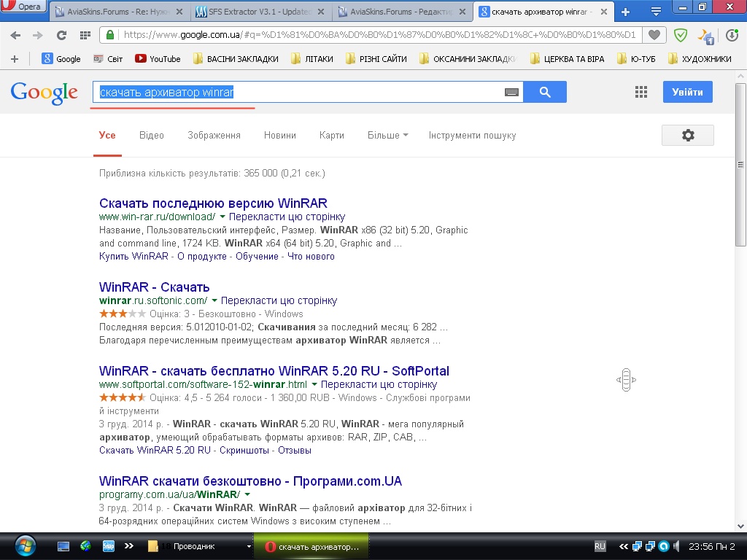Click the volume icon in system tray
747x560 pixels.
(676, 546)
